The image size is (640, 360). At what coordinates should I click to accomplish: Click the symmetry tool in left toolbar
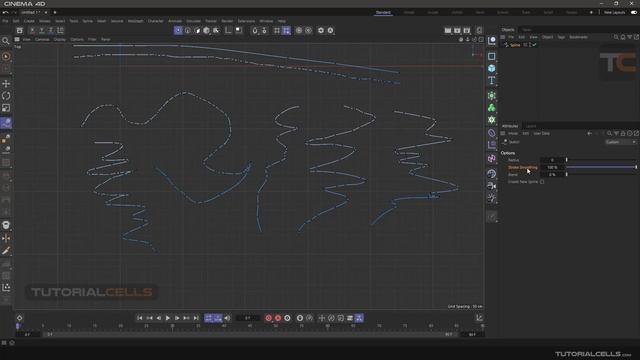6,238
